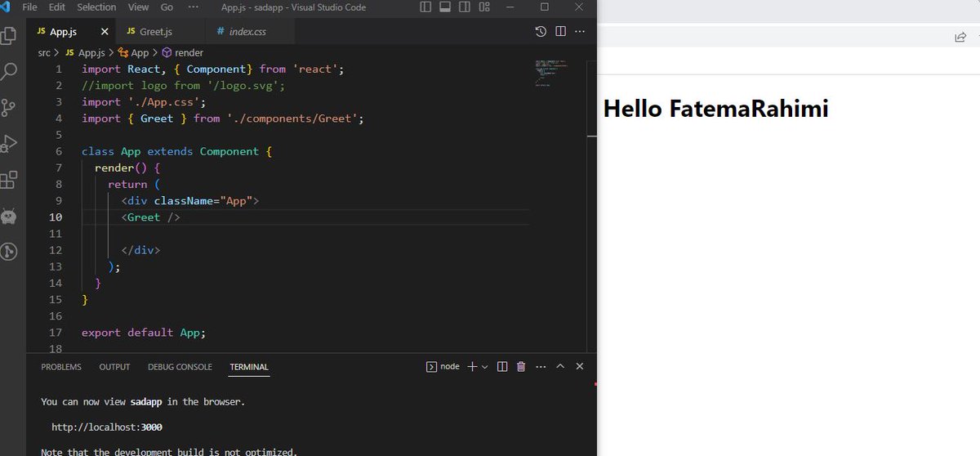Click the className="App" div line
The width and height of the screenshot is (980, 456).
[x=189, y=201]
